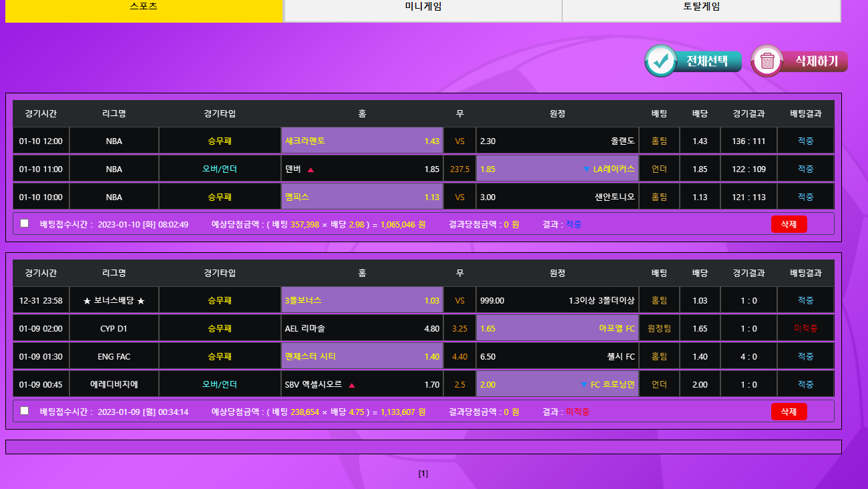Image resolution: width=868 pixels, height=489 pixels.
Task: Switch to the 스포츠 tab
Action: 144,8
